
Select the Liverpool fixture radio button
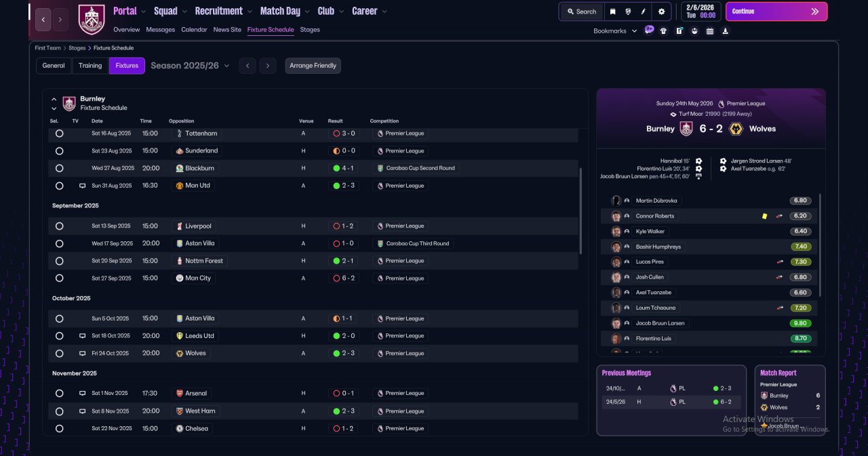(59, 226)
